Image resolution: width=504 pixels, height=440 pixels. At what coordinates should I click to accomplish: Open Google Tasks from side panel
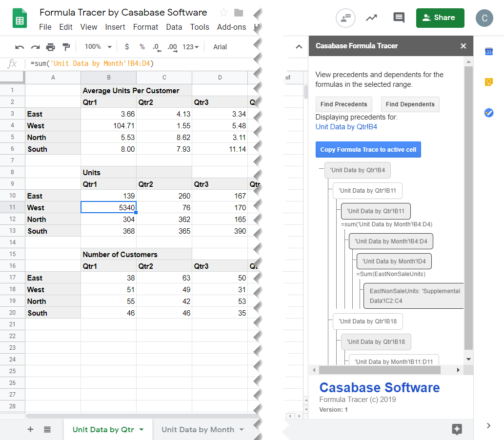[488, 113]
